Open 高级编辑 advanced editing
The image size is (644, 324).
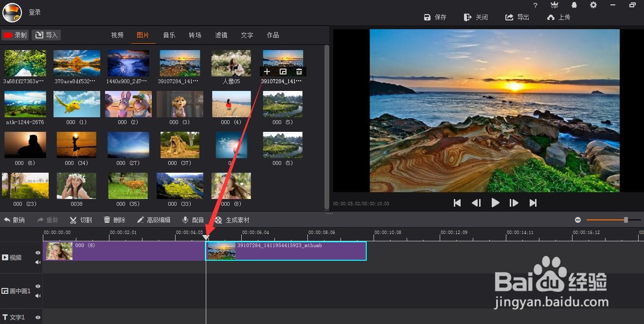tap(154, 220)
